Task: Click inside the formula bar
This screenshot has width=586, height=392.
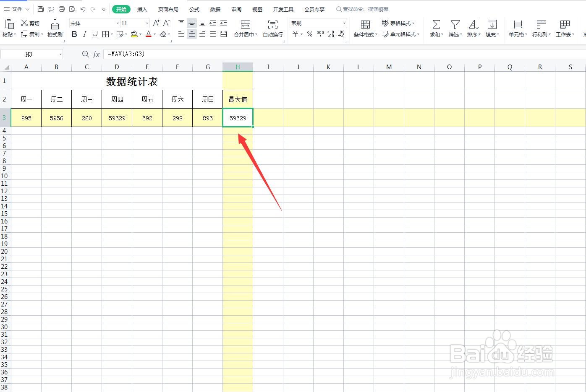Action: tap(168, 54)
